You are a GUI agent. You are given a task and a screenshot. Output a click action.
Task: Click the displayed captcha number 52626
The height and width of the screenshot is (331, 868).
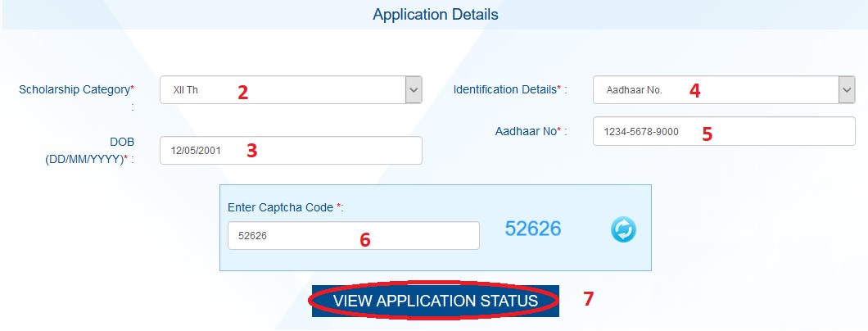coord(533,229)
